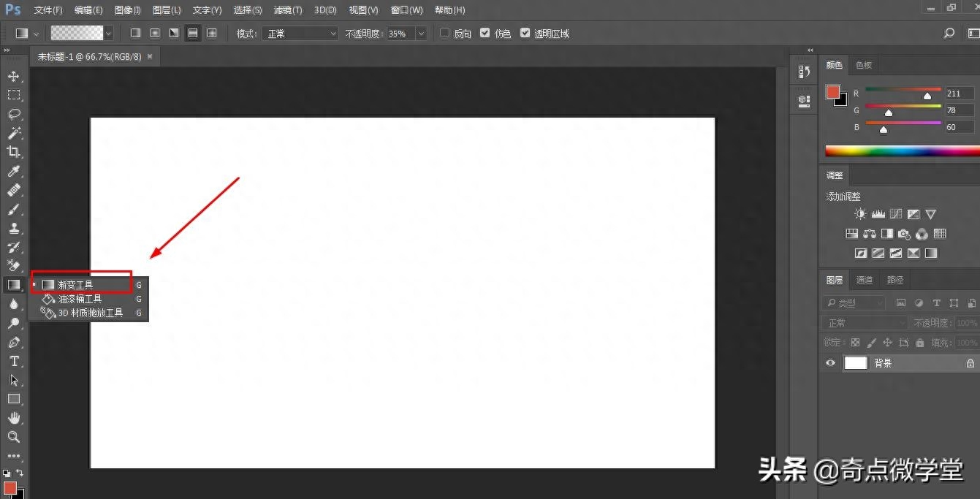
Task: Switch to the 通道 tab
Action: pos(865,280)
